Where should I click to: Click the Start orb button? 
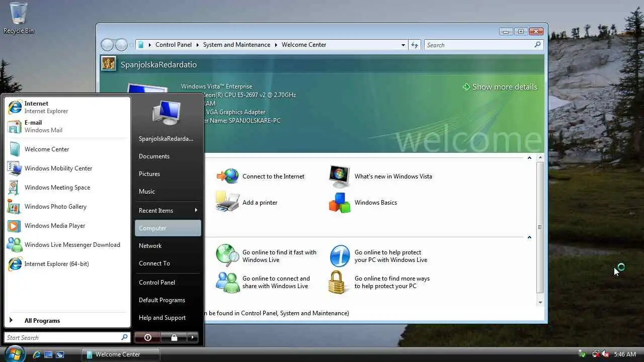[x=15, y=353]
